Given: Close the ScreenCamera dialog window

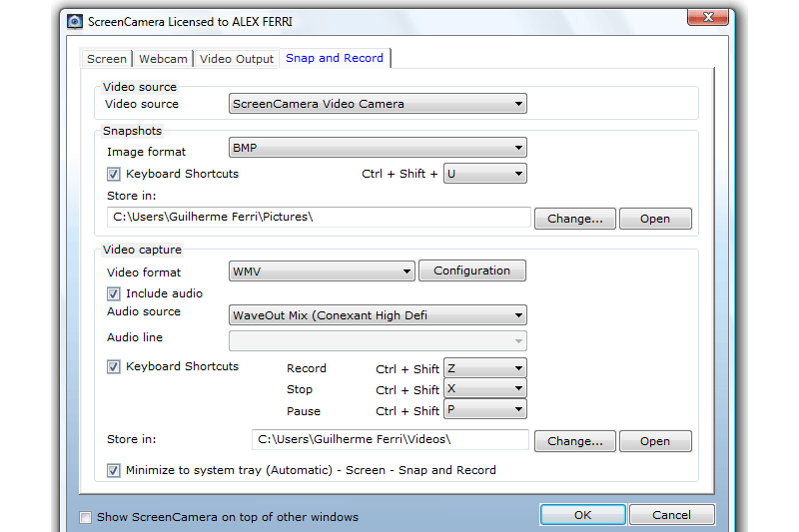Looking at the screenshot, I should (x=708, y=17).
